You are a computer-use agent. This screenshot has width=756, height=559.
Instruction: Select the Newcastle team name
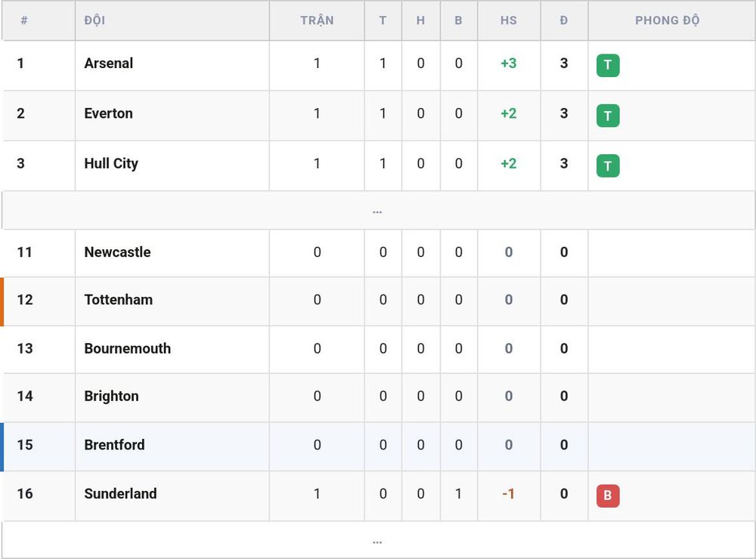coord(117,252)
